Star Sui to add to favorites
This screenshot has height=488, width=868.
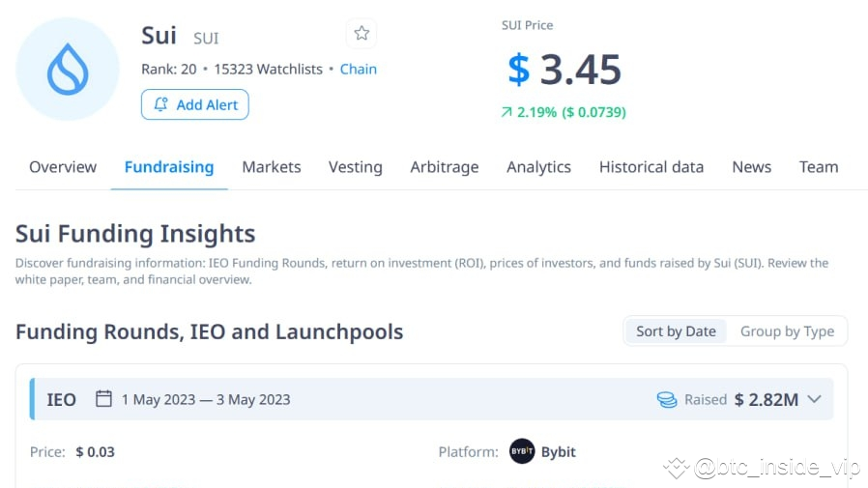click(x=362, y=34)
